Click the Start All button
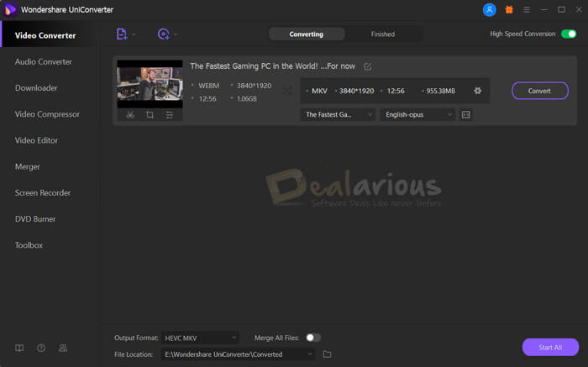This screenshot has height=367, width=588. click(x=550, y=347)
